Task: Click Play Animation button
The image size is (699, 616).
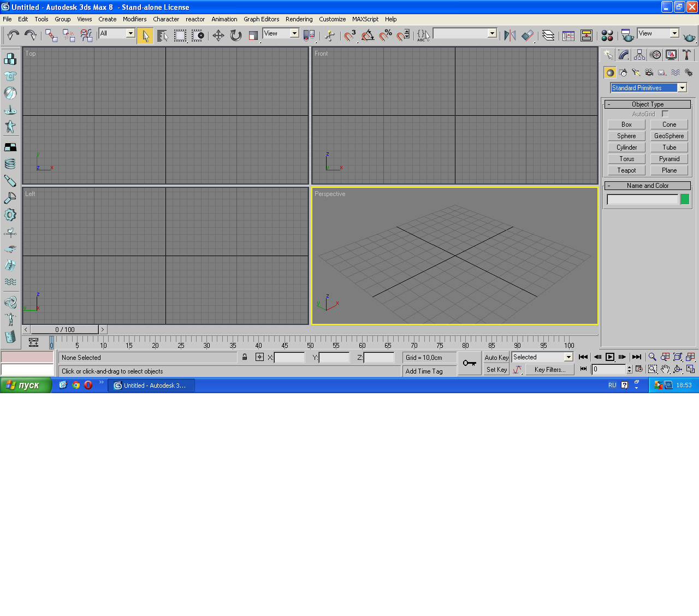Action: tap(610, 357)
